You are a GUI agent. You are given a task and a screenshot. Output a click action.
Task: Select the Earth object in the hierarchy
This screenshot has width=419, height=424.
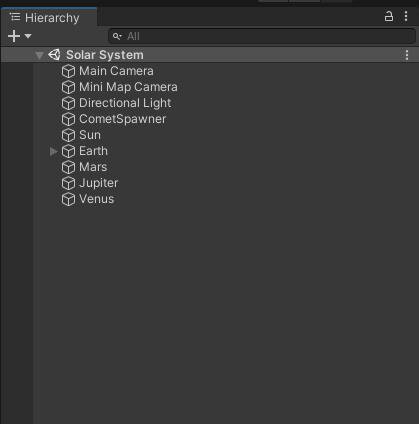(93, 151)
